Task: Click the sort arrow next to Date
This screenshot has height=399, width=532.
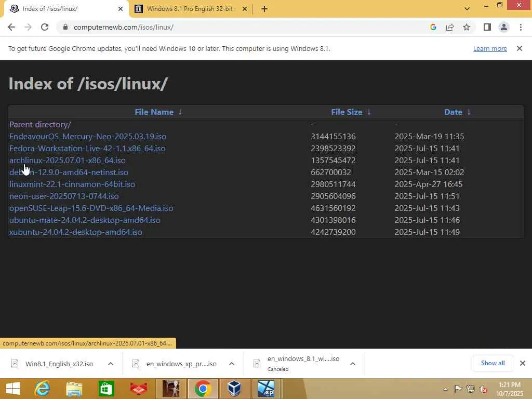Action: [469, 112]
